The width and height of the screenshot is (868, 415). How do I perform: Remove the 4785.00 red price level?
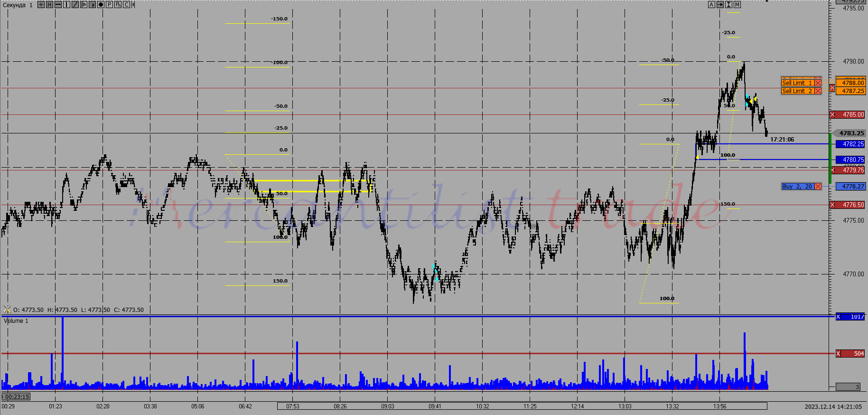click(x=832, y=114)
